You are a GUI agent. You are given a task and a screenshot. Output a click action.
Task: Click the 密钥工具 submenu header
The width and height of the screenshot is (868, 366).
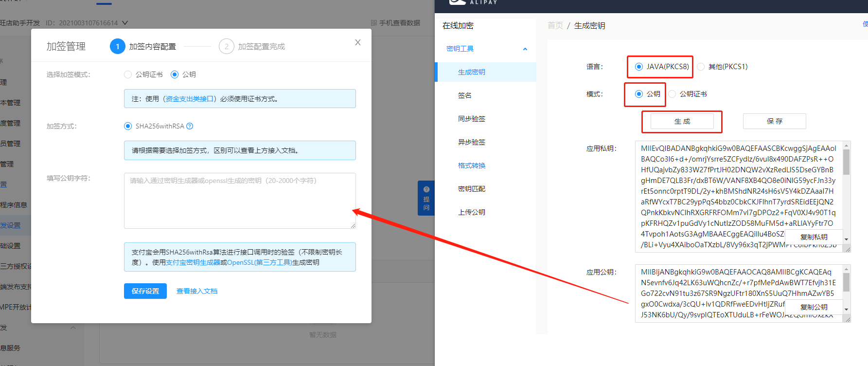pos(485,49)
